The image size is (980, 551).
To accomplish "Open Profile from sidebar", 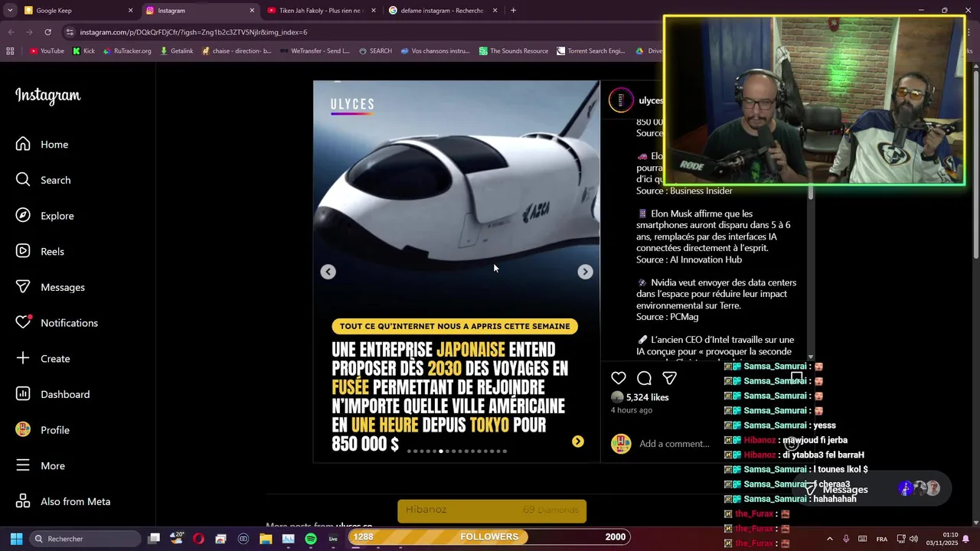I will pos(43,430).
